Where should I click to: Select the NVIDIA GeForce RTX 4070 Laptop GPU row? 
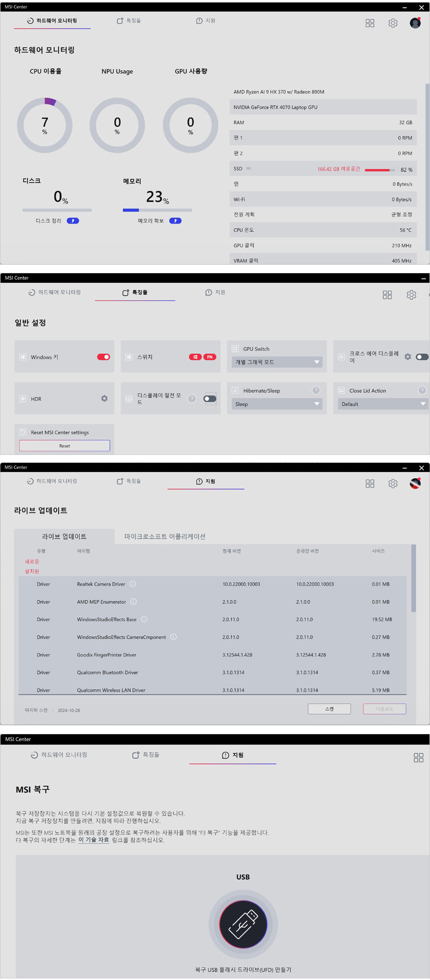[323, 107]
